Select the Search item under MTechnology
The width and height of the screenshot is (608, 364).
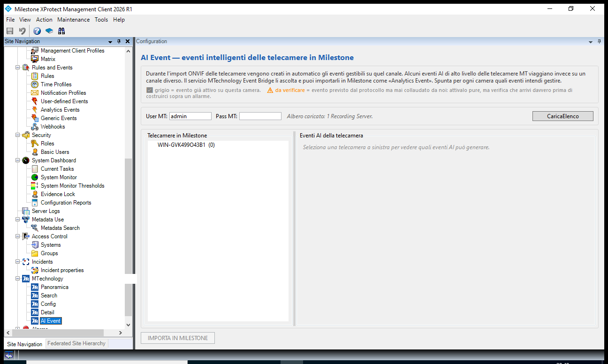pyautogui.click(x=49, y=296)
